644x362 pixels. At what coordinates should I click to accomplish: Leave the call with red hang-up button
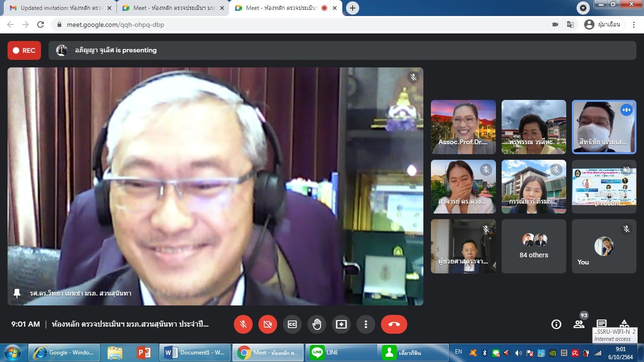click(394, 324)
